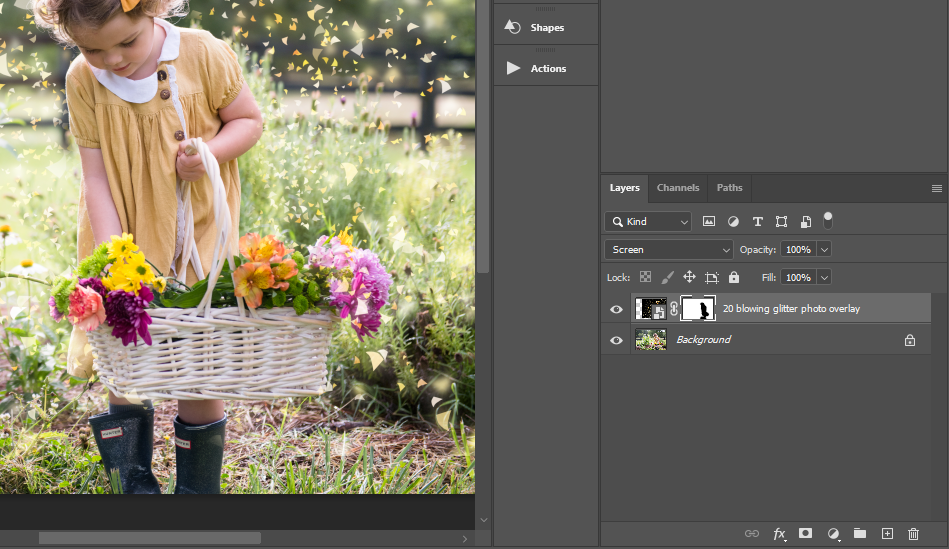Switch to the Channels tab
Viewport: 949px width, 549px height.
pyautogui.click(x=678, y=188)
